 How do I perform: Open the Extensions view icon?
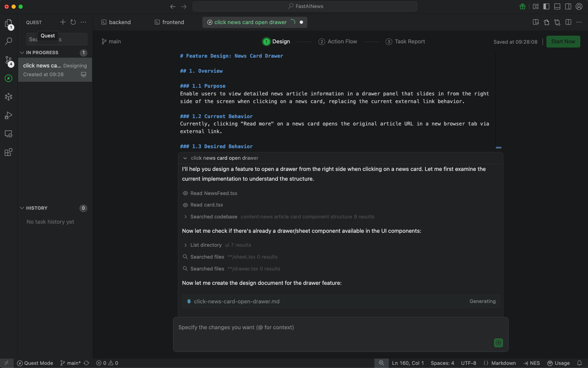click(x=8, y=152)
